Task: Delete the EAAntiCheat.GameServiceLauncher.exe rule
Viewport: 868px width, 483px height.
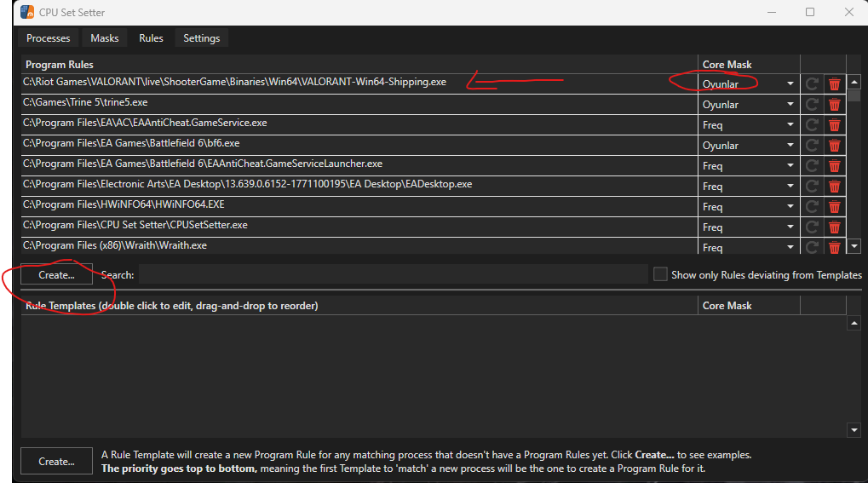Action: [x=834, y=166]
